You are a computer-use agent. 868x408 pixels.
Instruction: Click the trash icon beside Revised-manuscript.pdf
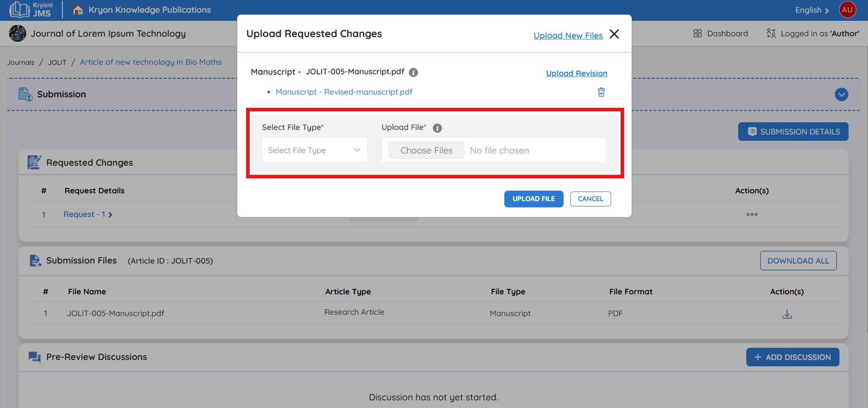click(601, 92)
